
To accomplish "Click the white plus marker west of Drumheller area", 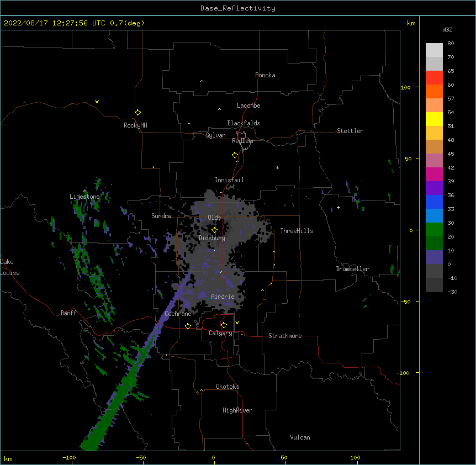I will pyautogui.click(x=338, y=207).
